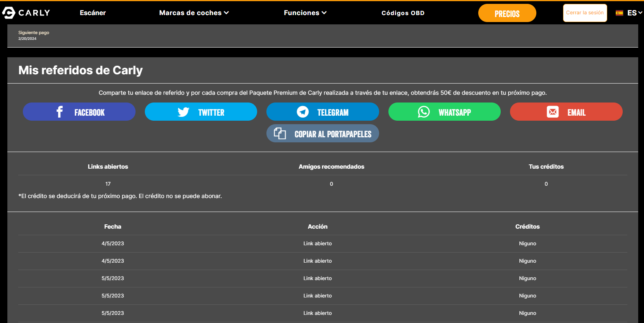Open the ES language selector
Image resolution: width=644 pixels, height=323 pixels.
pos(634,13)
